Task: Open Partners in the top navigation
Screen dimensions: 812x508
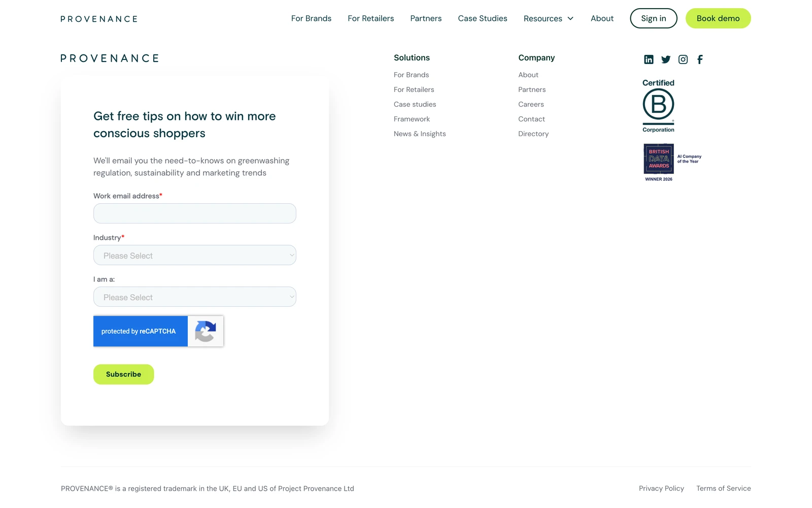Action: coord(426,18)
